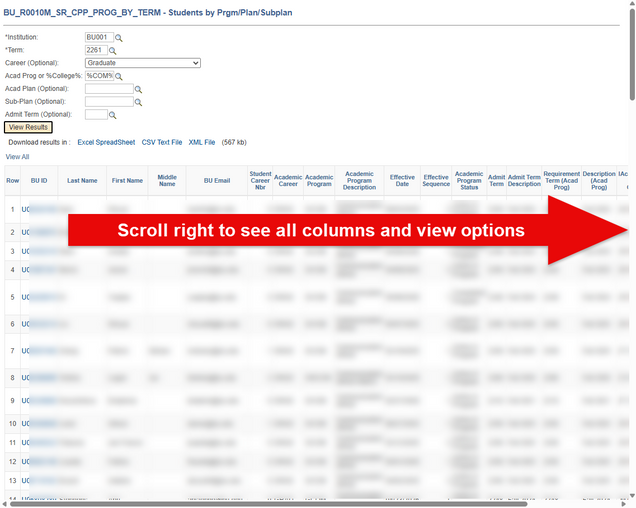Viewport: 636px width, 508px height.
Task: Open the Acad Plan lookup magnifier icon
Action: tap(138, 89)
